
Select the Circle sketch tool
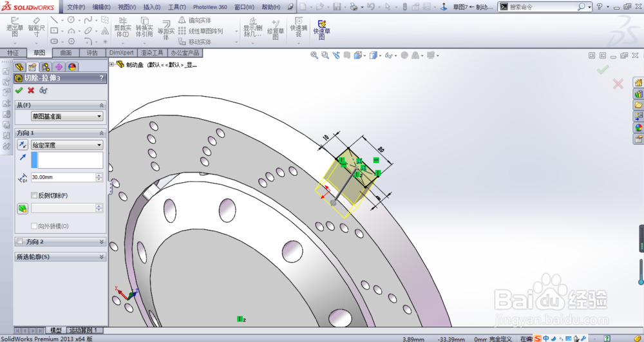pos(71,20)
